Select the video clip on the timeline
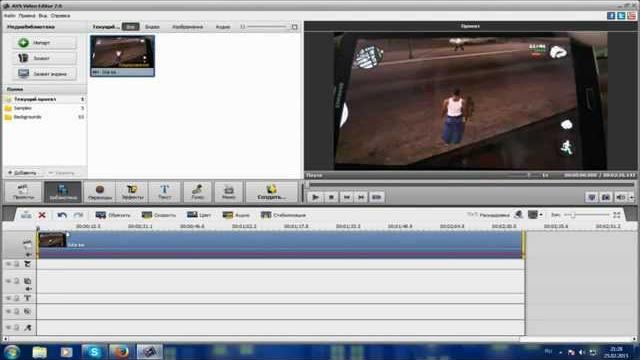 [x=280, y=244]
